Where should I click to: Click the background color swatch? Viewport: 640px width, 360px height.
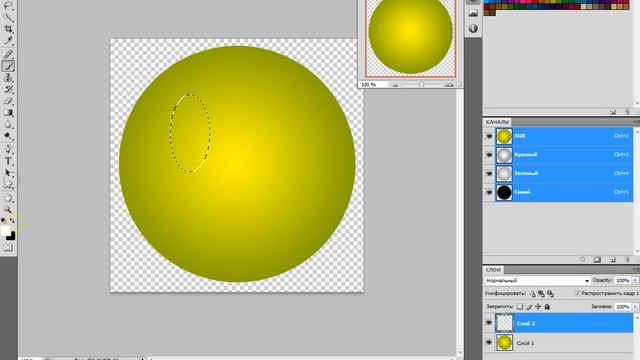[12, 237]
